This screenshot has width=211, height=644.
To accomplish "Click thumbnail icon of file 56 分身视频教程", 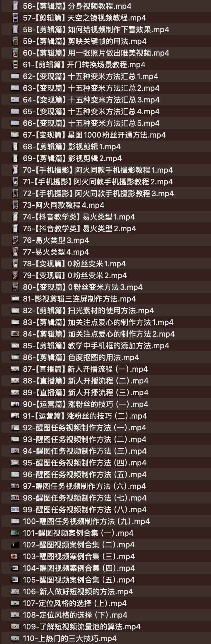I will click(x=15, y=6).
